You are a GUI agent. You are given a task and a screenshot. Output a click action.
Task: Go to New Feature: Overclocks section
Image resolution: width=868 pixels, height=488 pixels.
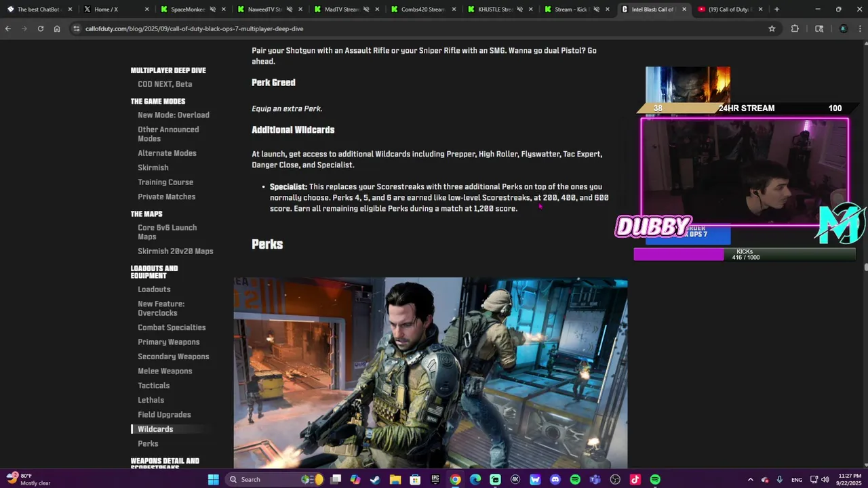[161, 308]
